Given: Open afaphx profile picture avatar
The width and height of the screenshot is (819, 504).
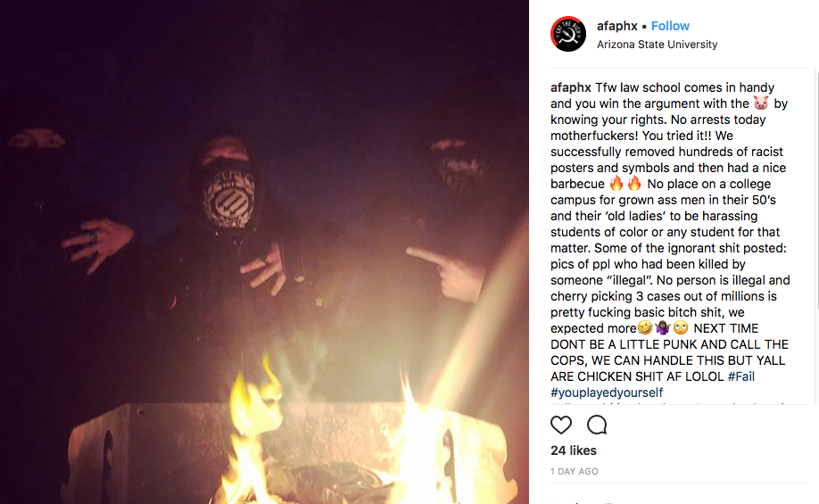Looking at the screenshot, I should (568, 34).
